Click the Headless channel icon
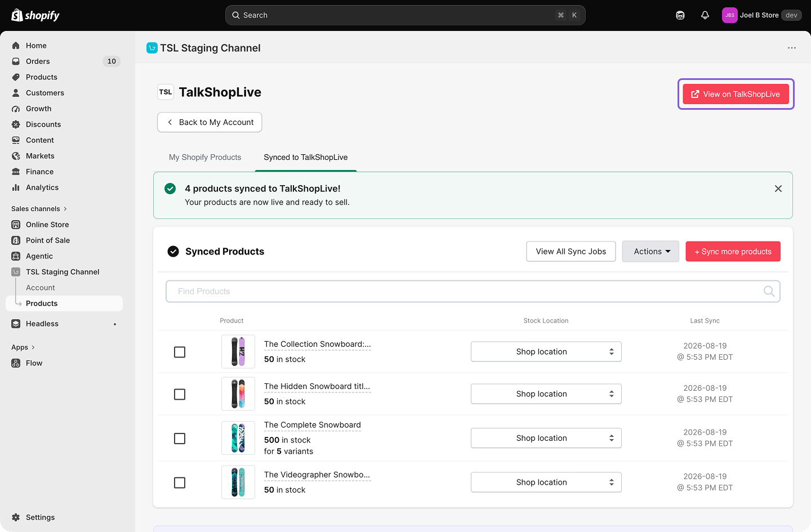 click(x=16, y=324)
